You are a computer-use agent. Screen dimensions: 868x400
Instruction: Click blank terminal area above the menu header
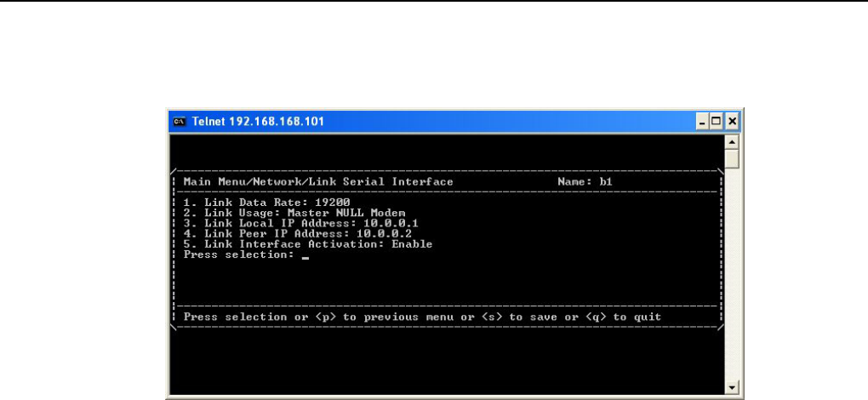point(425,151)
